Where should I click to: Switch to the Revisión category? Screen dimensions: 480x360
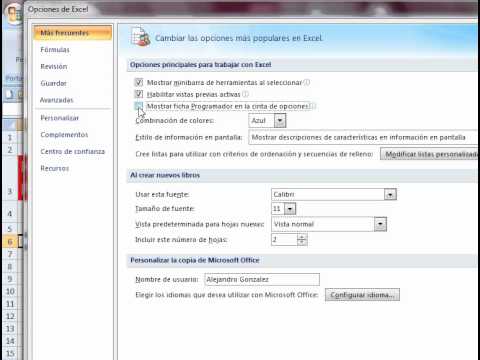(x=54, y=66)
